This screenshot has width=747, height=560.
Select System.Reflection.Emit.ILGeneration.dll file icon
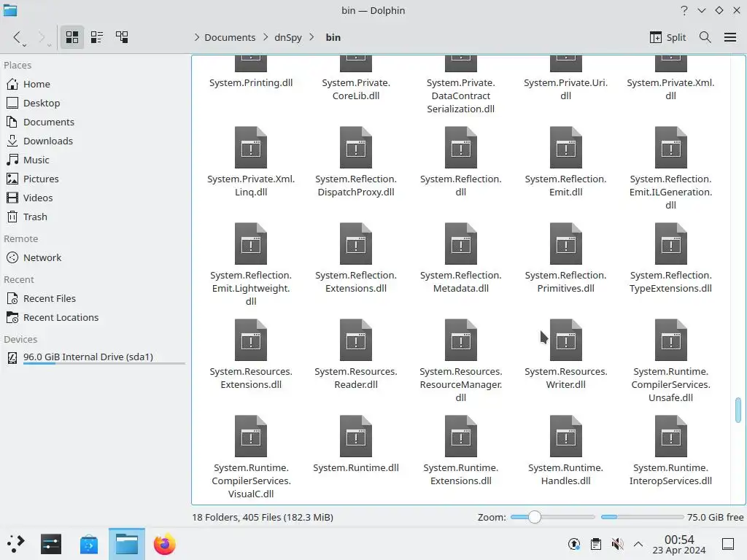tap(671, 147)
